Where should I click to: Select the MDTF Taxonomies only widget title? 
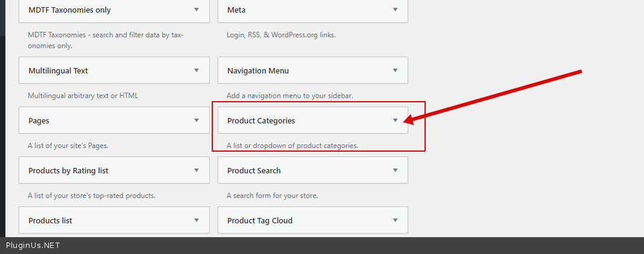pos(69,10)
